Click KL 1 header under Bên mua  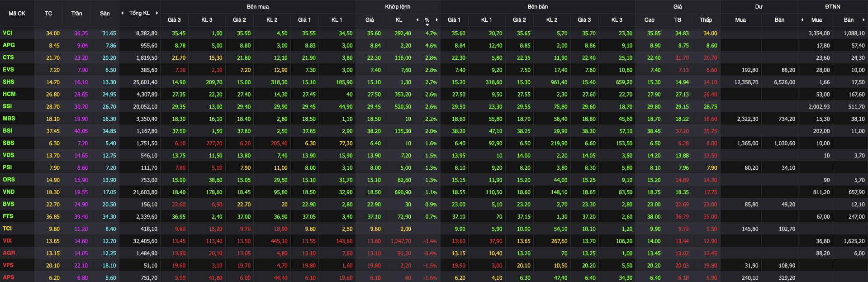coord(337,20)
